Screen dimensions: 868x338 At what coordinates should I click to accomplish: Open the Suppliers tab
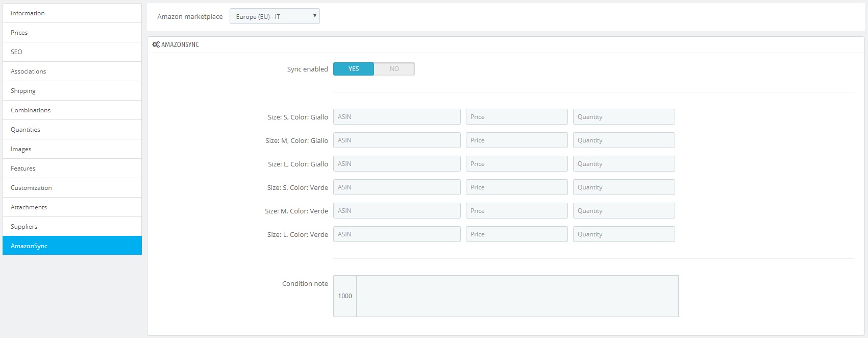[72, 227]
